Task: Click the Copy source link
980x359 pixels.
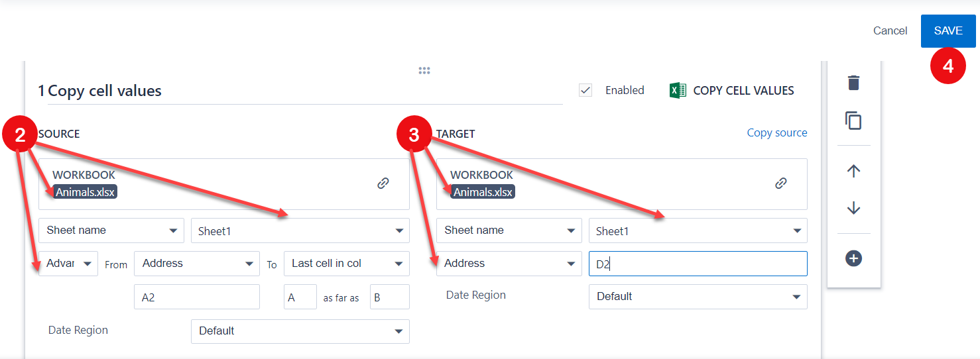Action: click(776, 133)
